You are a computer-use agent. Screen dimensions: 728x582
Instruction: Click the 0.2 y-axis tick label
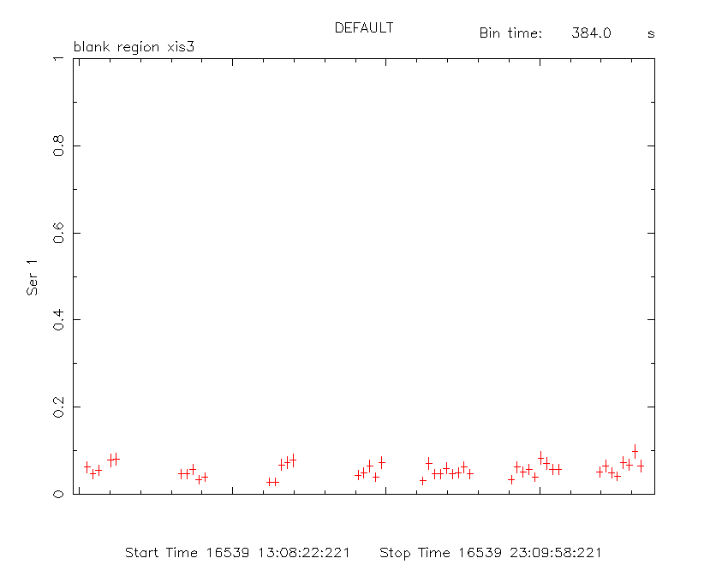(x=58, y=407)
